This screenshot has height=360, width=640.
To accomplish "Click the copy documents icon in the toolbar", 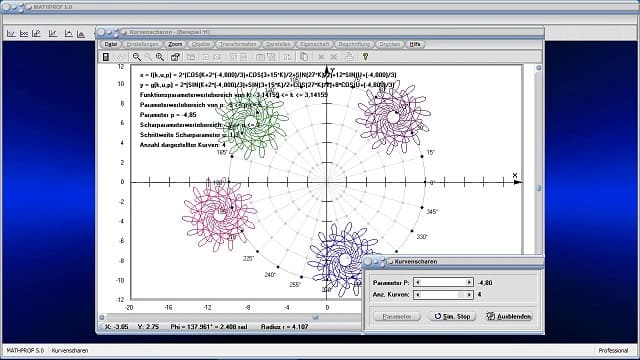I will [x=304, y=57].
